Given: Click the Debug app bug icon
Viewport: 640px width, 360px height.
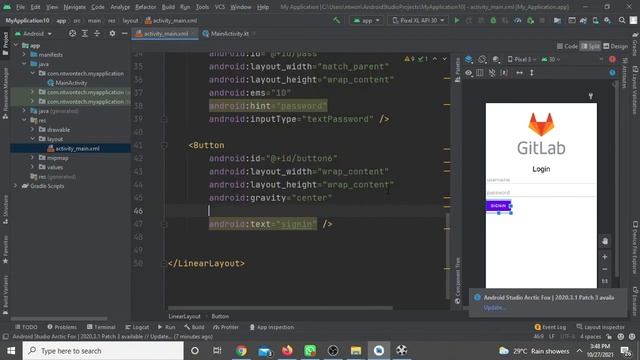Looking at the screenshot, I should tap(493, 20).
